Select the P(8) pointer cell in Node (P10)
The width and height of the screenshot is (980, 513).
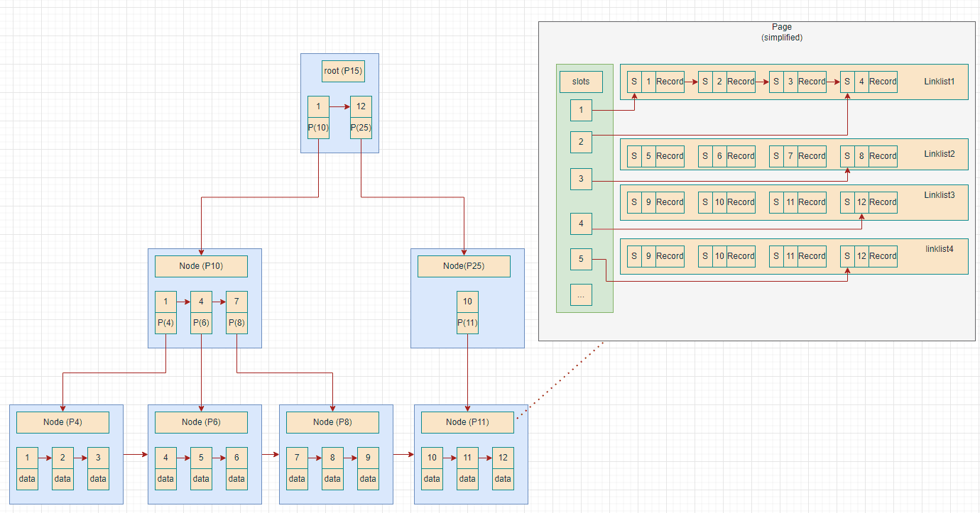coord(236,323)
